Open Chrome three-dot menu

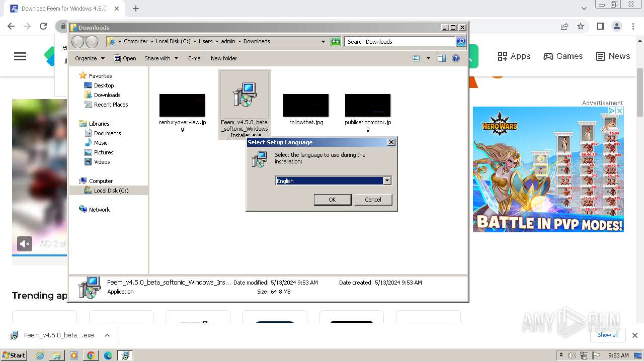coord(632,26)
